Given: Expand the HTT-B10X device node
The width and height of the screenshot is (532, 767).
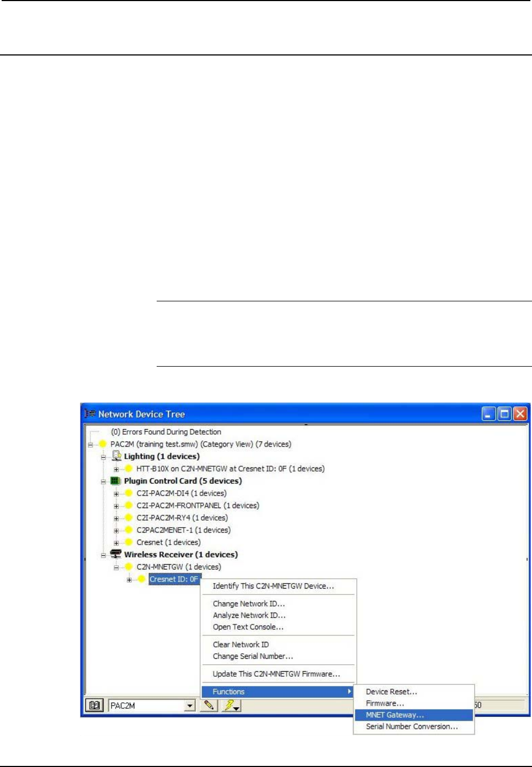Looking at the screenshot, I should [x=116, y=469].
